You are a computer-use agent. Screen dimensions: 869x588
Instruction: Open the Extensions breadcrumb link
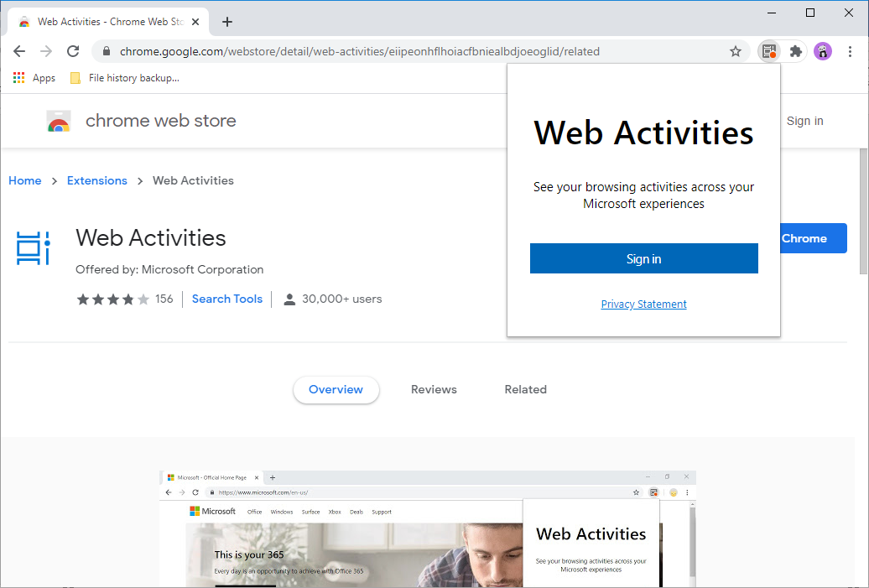point(97,180)
